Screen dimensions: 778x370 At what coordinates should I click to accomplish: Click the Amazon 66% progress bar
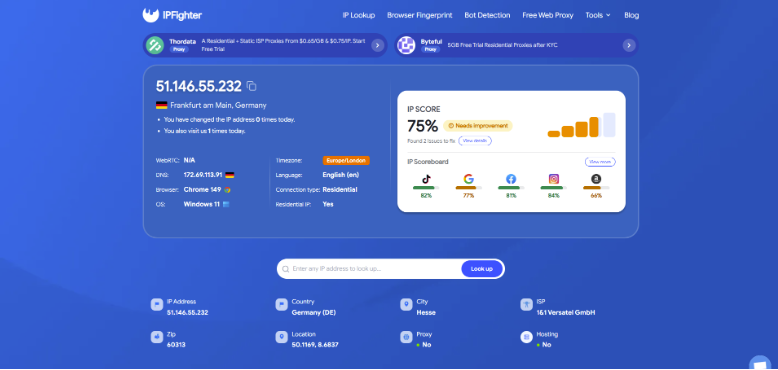point(596,188)
